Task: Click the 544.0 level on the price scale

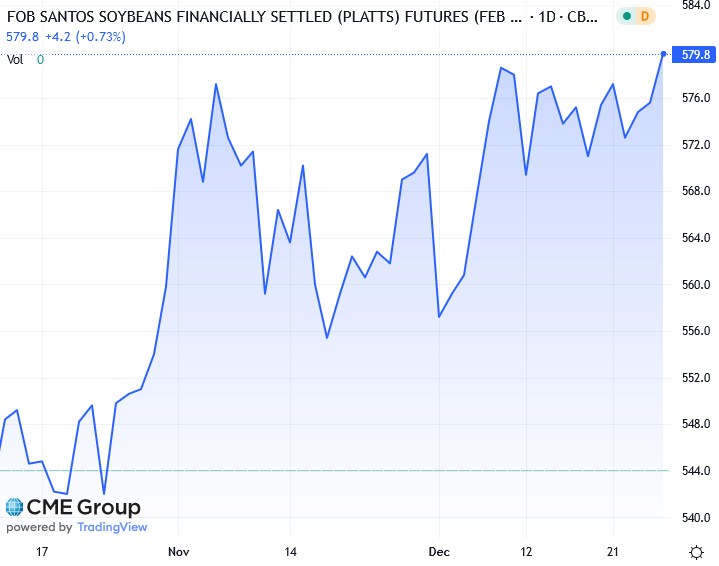Action: coord(695,471)
